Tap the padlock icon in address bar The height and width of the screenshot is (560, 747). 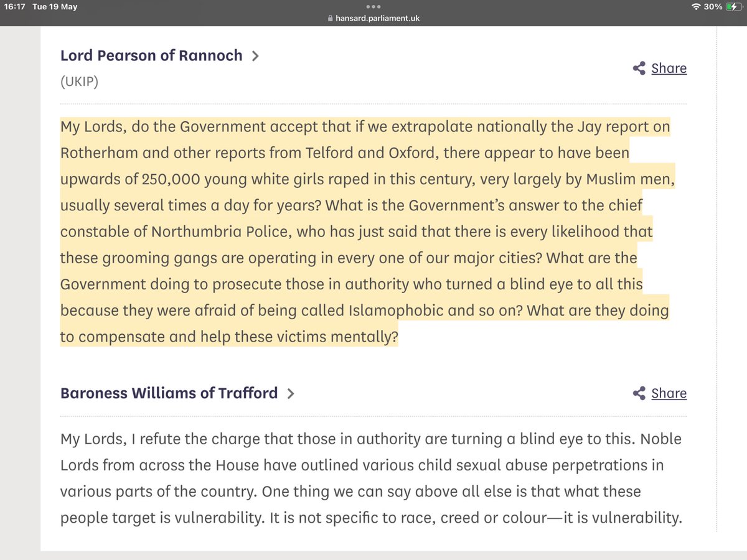tap(331, 18)
